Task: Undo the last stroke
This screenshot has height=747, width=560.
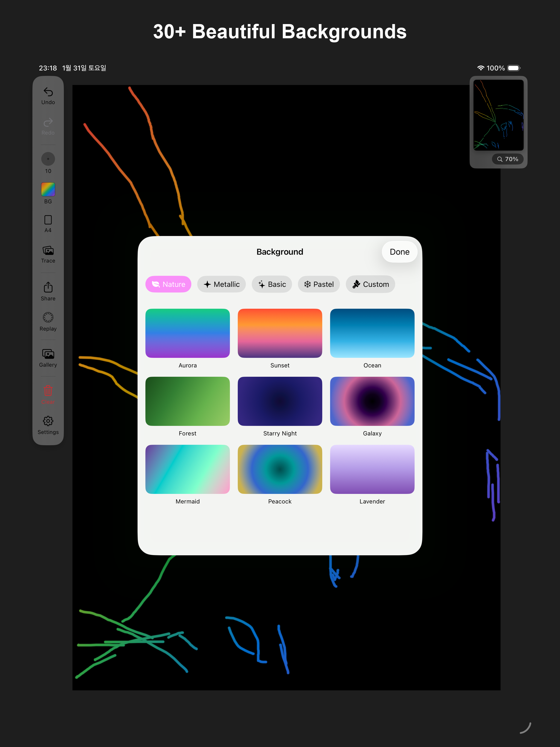Action: point(48,96)
